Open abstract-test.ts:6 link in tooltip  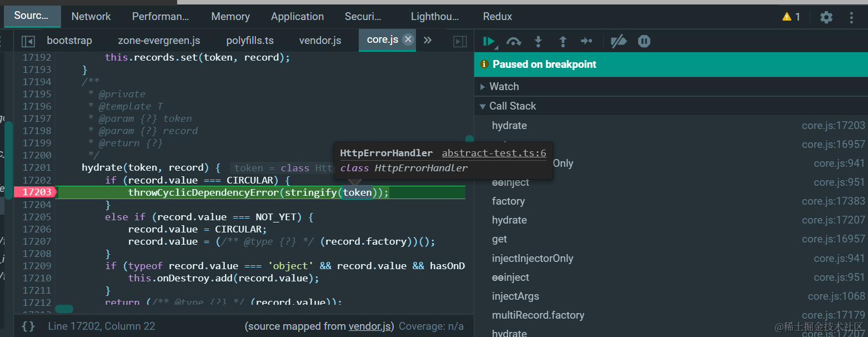494,153
